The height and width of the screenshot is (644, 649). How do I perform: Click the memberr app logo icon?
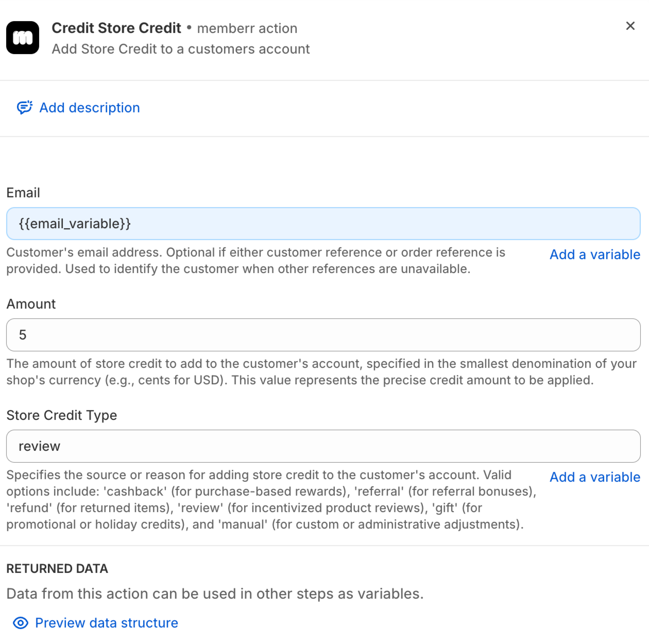click(x=22, y=38)
